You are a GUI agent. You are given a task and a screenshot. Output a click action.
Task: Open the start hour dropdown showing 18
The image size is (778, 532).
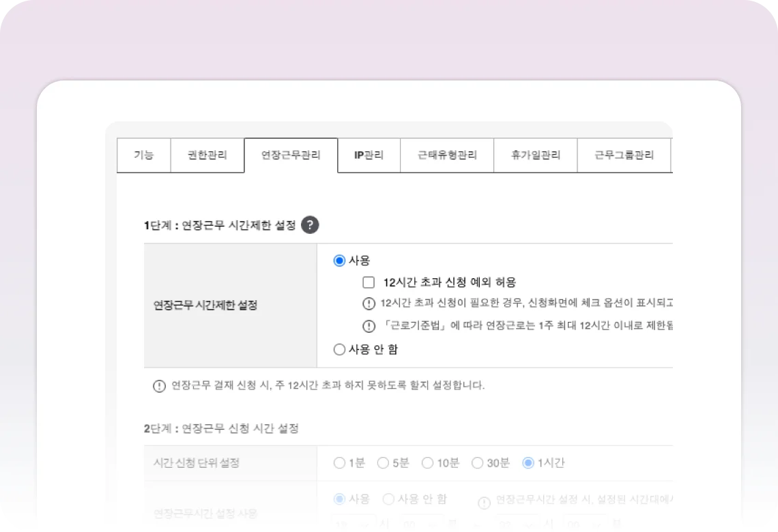tap(354, 524)
